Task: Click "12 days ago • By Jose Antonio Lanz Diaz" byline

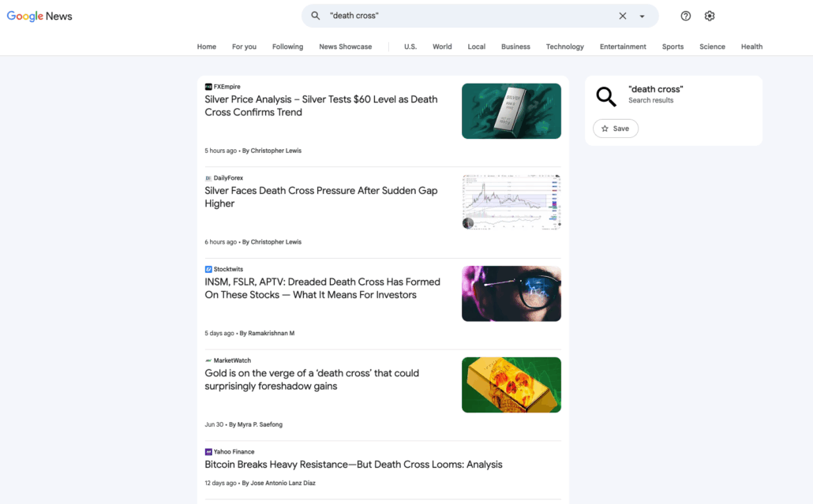Action: 260,483
